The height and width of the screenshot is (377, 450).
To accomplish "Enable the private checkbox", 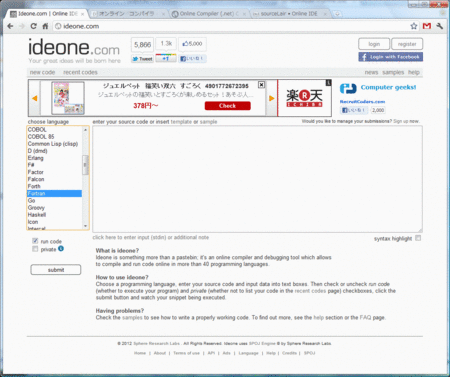I will coord(35,249).
